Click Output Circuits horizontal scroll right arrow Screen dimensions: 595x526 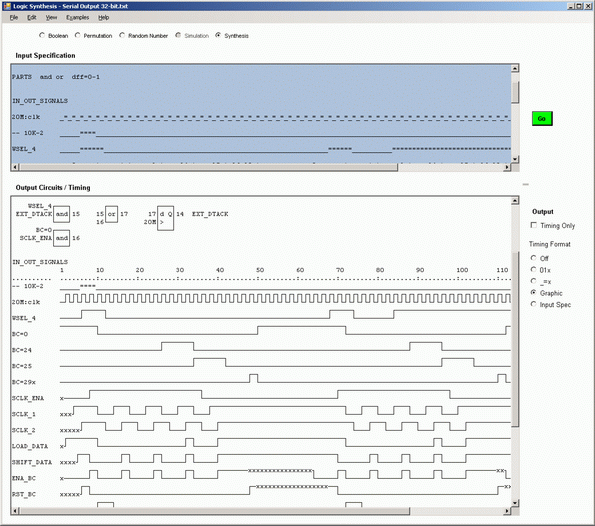click(507, 511)
